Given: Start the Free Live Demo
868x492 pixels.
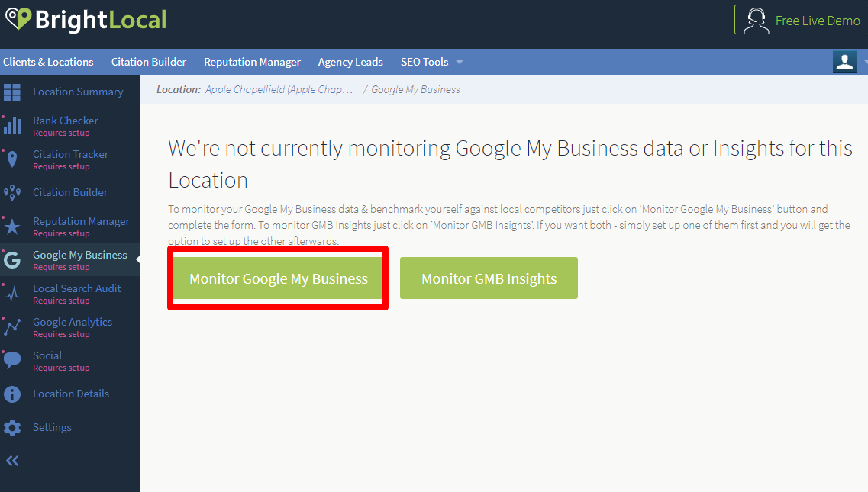Looking at the screenshot, I should [801, 20].
